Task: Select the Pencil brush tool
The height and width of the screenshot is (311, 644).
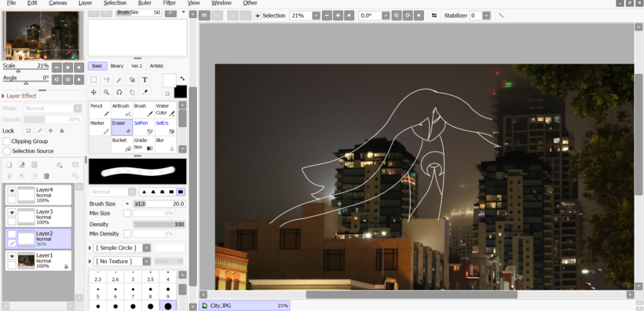Action: pyautogui.click(x=99, y=110)
